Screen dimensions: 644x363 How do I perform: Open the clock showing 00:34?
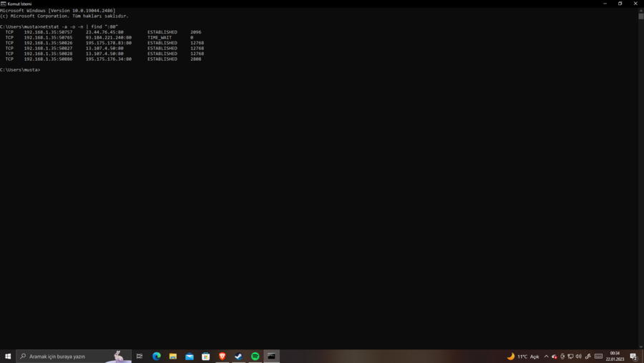click(x=615, y=356)
